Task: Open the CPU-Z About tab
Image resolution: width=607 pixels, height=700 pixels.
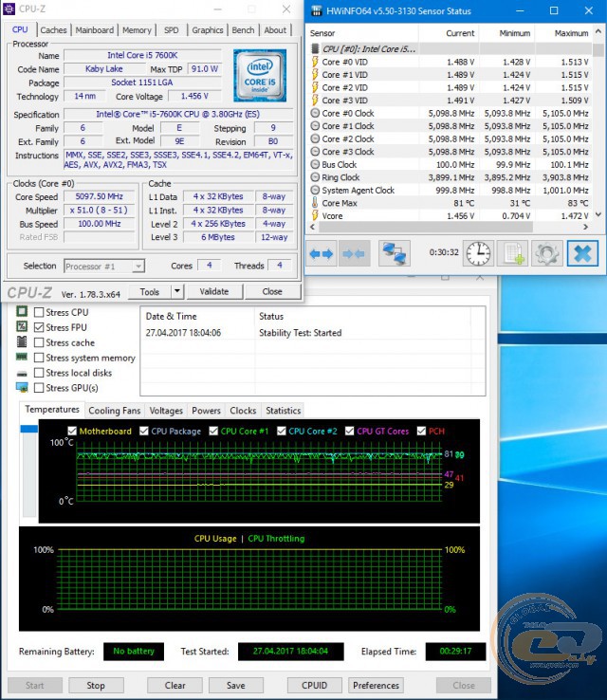Action: (x=275, y=30)
